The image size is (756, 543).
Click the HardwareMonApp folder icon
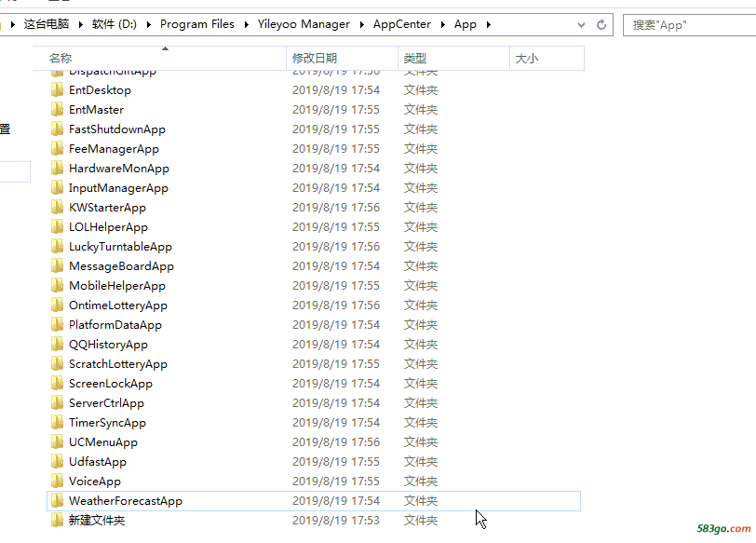pyautogui.click(x=58, y=169)
